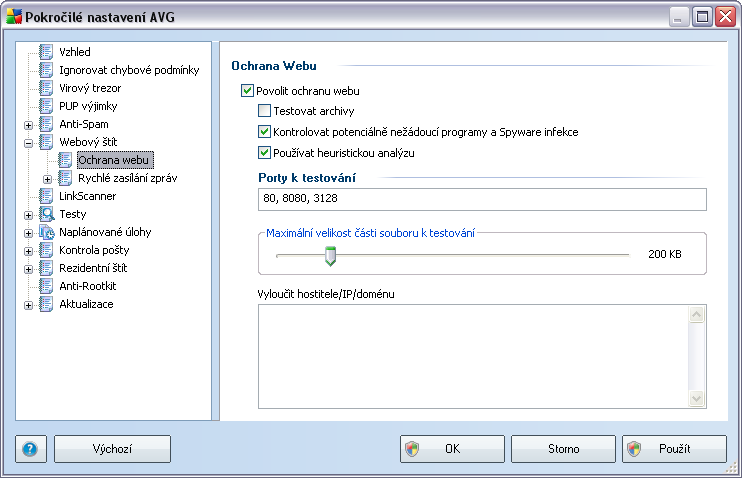Image resolution: width=742 pixels, height=478 pixels.
Task: Click the Rezidentní štít page icon
Action: tap(46, 267)
